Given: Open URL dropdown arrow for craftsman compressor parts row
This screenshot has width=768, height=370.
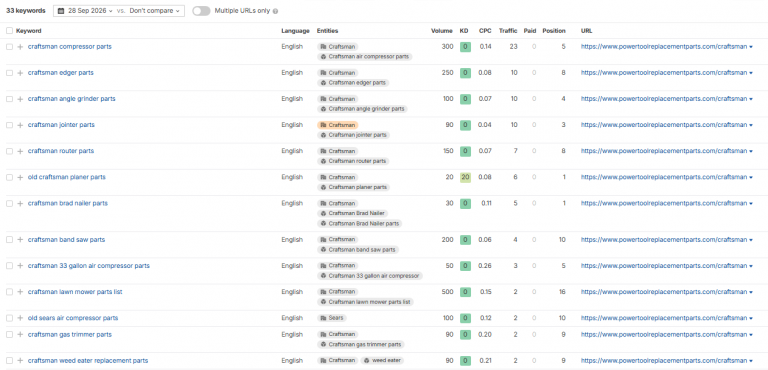Looking at the screenshot, I should (x=751, y=47).
